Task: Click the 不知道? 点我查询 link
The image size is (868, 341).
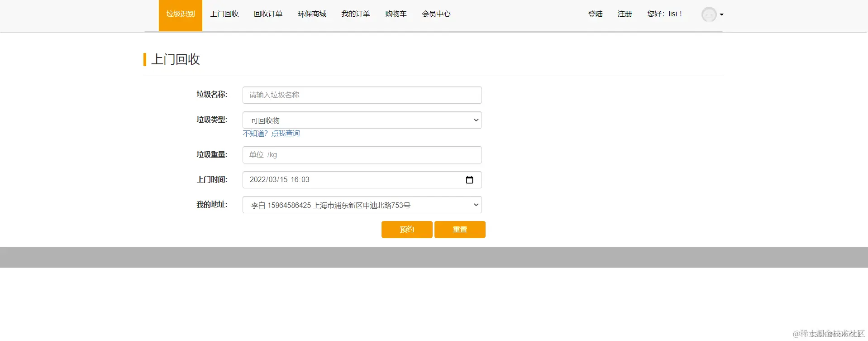Action: coord(271,134)
